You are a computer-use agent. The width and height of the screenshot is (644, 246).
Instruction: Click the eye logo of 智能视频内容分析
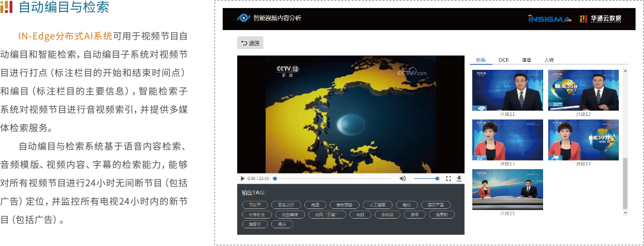coord(244,18)
